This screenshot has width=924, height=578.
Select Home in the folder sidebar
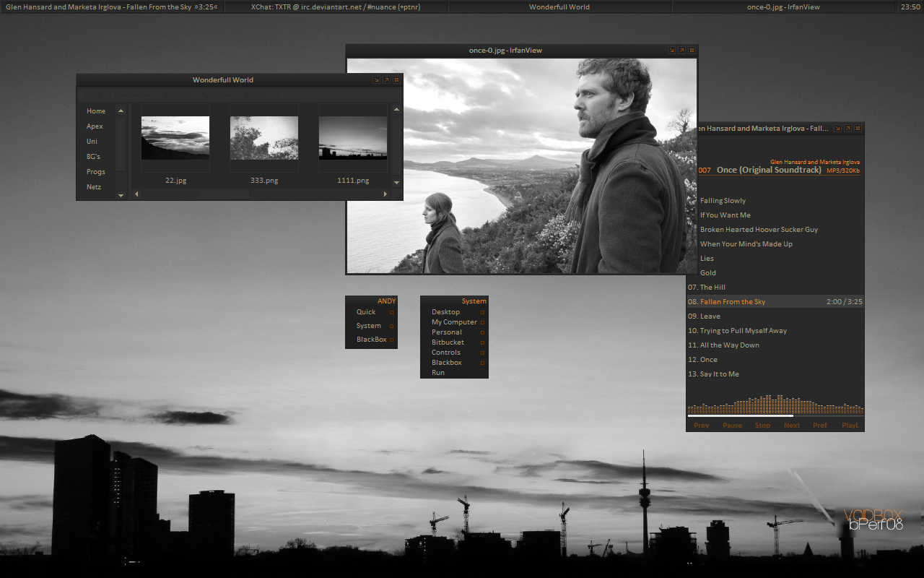point(96,111)
